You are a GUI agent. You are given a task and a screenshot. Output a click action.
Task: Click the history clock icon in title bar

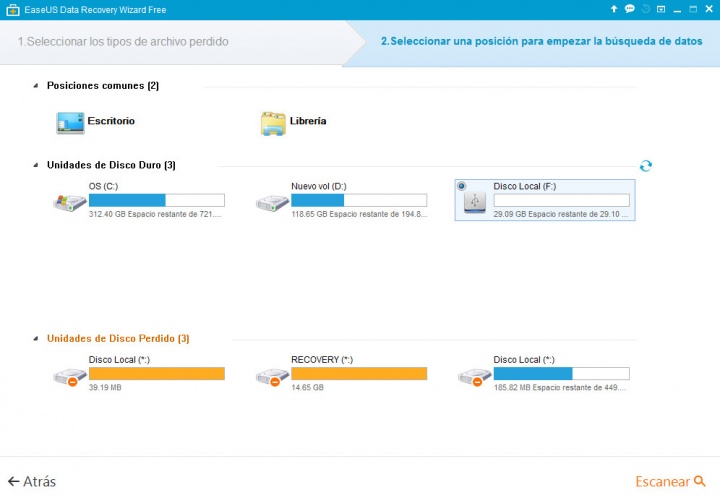tap(646, 9)
